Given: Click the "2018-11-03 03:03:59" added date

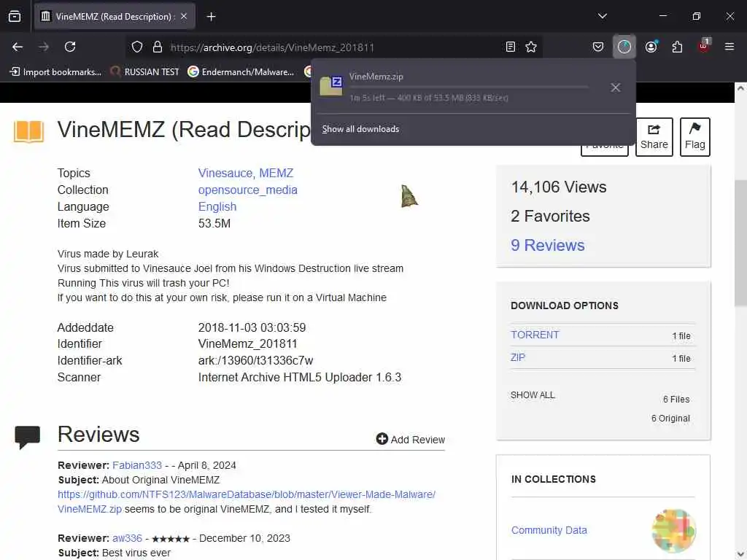Looking at the screenshot, I should click(252, 327).
